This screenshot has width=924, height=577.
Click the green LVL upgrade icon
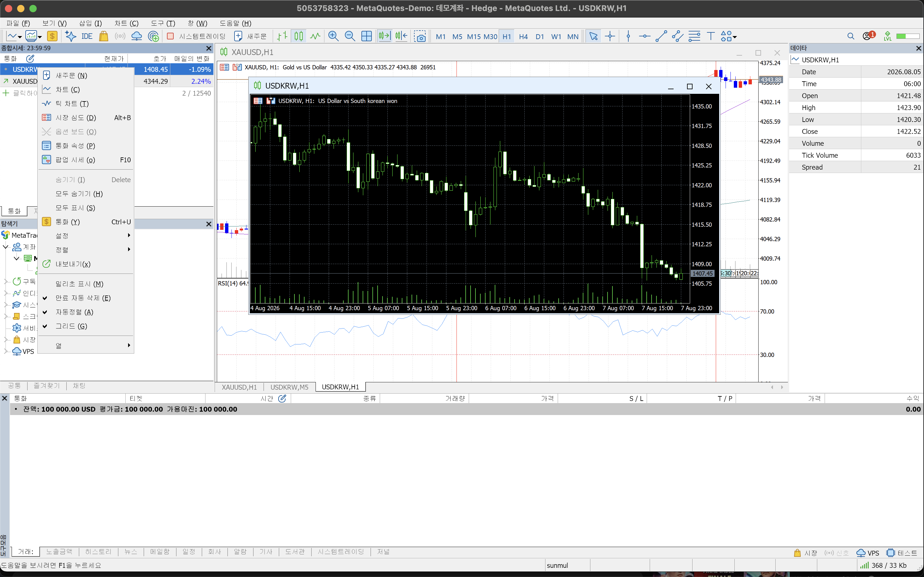click(x=888, y=36)
